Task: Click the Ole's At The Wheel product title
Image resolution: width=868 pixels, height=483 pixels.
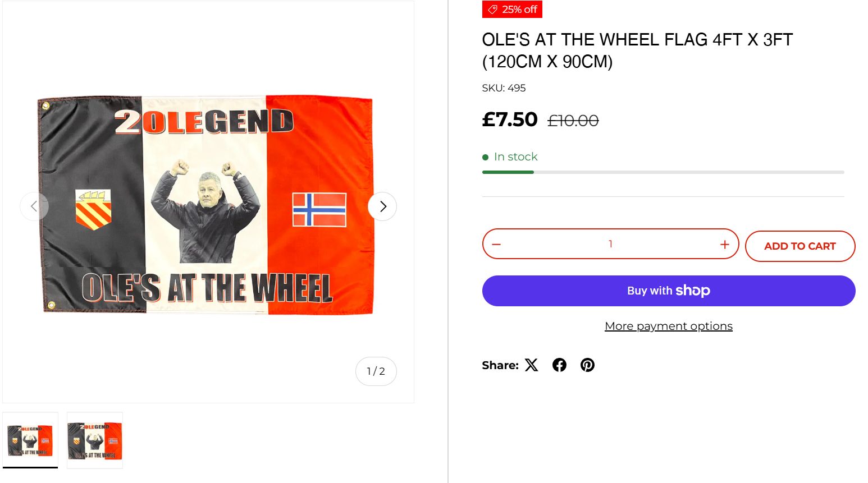Action: [637, 50]
